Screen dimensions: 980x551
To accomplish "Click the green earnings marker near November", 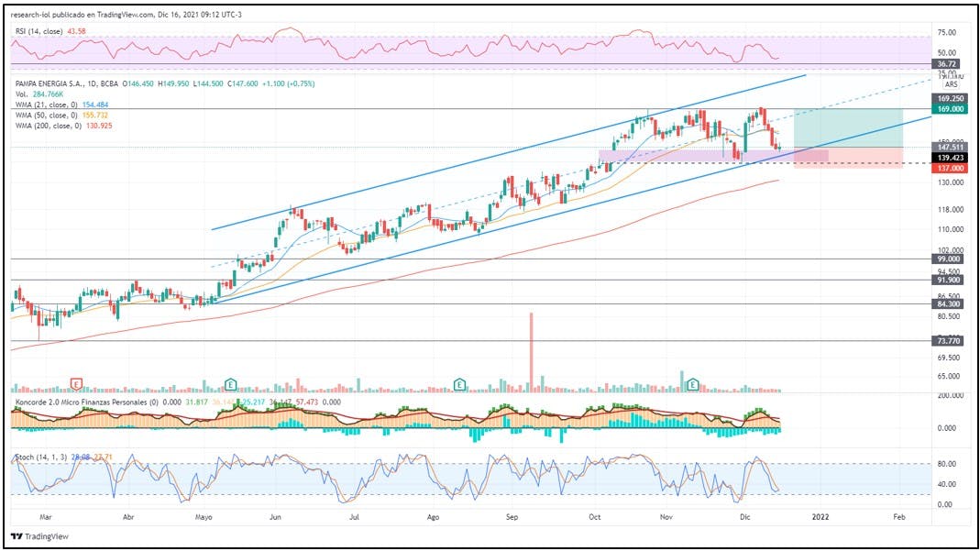I will click(x=692, y=384).
